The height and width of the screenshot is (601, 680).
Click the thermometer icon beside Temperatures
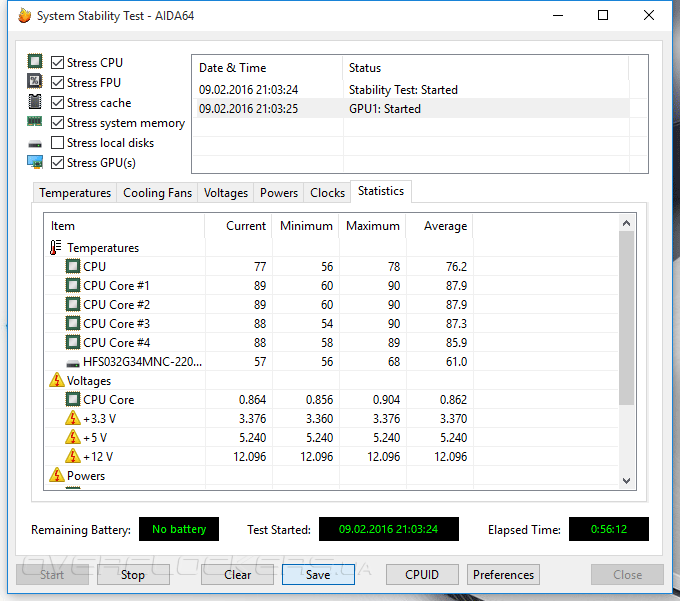[x=56, y=248]
